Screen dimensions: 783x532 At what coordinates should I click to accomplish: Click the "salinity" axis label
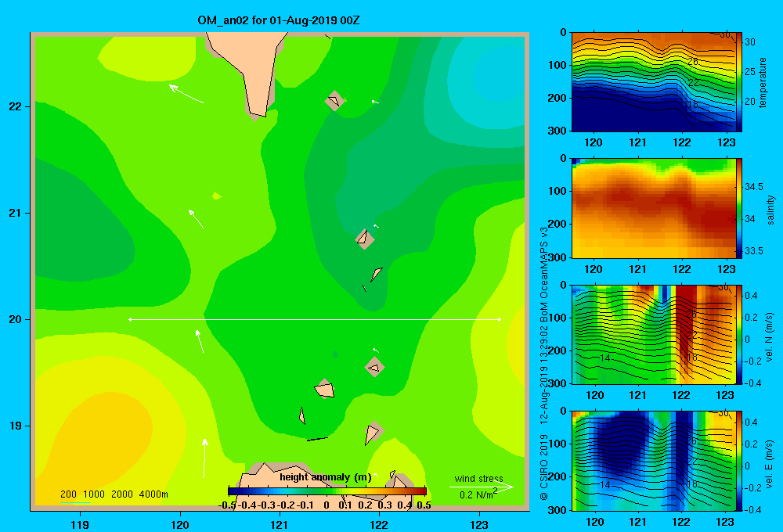coord(770,210)
